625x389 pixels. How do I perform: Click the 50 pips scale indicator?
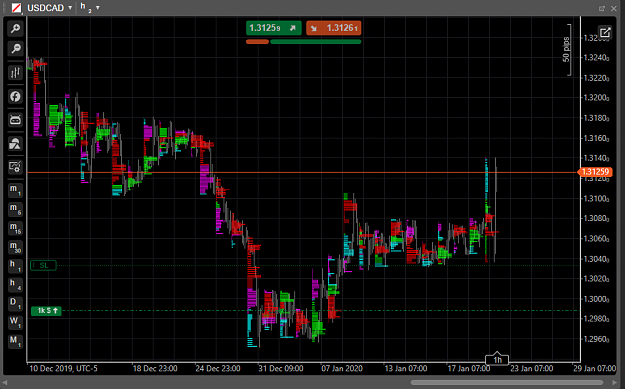pos(566,49)
